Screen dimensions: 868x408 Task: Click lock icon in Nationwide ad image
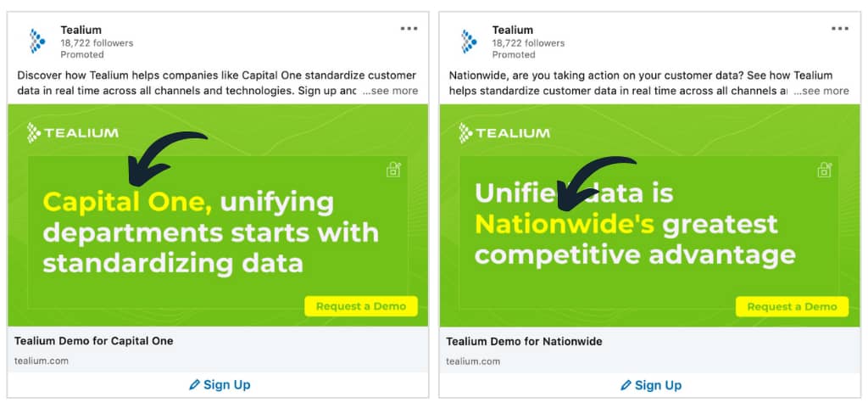coord(825,170)
